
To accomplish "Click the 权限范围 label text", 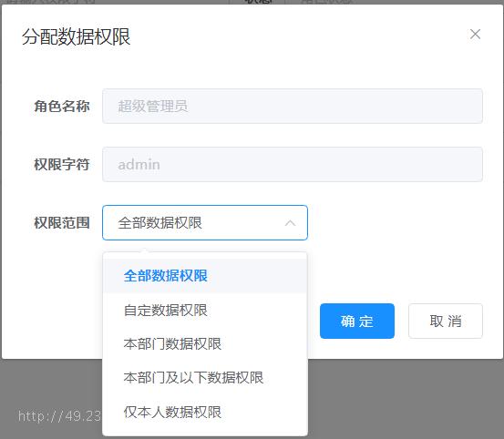I will tap(62, 222).
